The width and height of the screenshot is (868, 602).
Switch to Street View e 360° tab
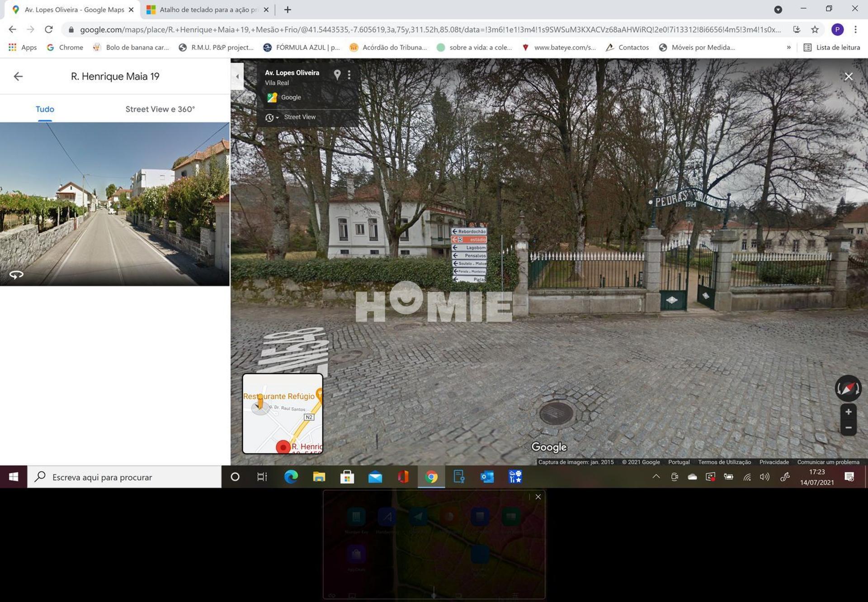160,109
